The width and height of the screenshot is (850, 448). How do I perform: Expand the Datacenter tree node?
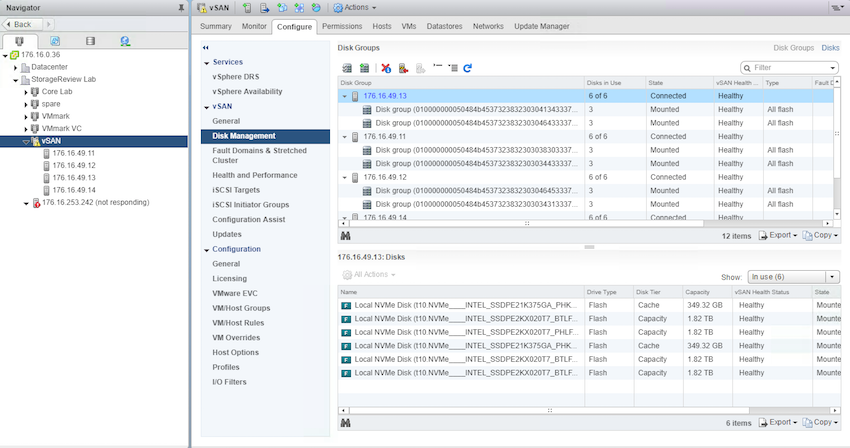16,68
